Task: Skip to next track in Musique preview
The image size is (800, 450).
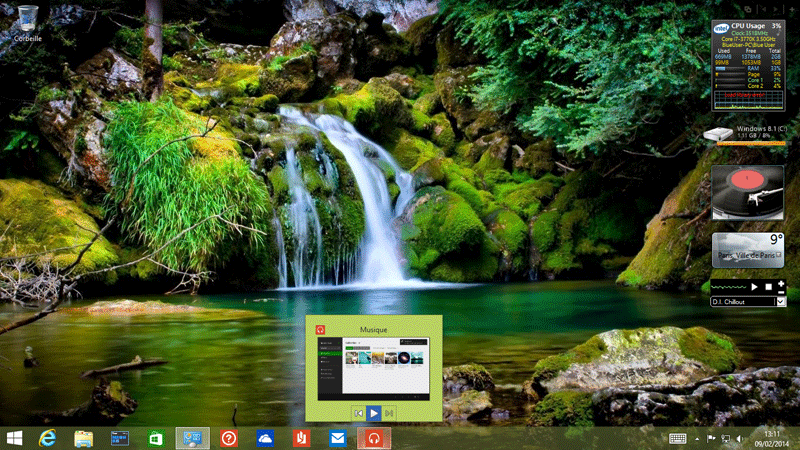Action: click(x=389, y=412)
